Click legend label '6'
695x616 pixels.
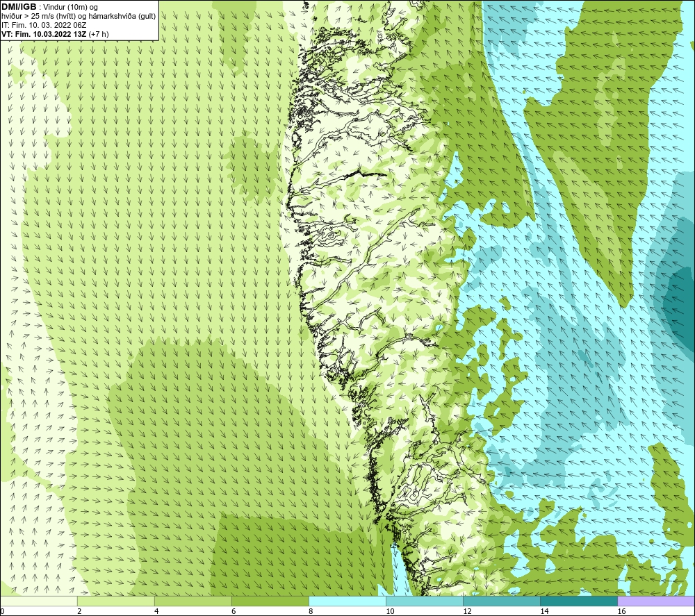234,611
